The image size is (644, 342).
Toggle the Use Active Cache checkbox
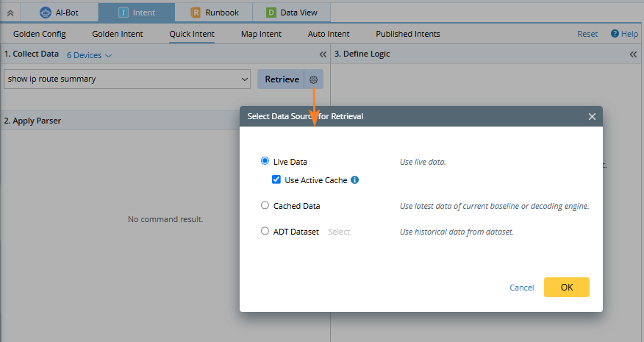point(276,179)
